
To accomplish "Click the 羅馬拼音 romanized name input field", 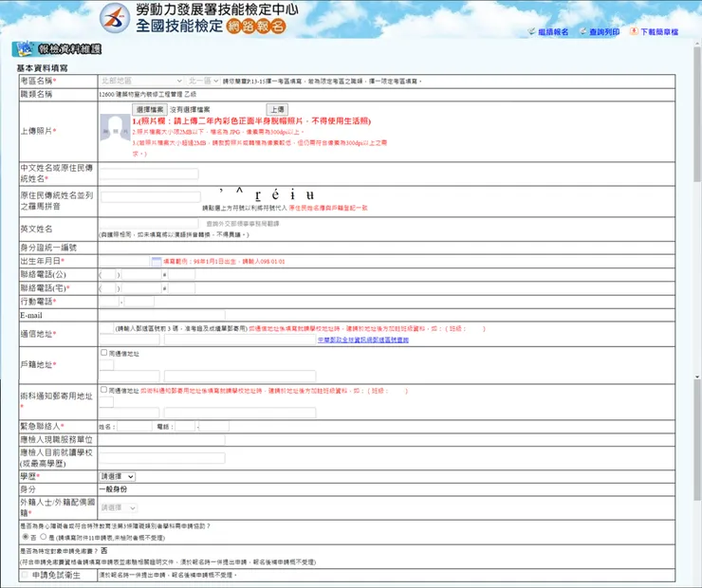I will click(151, 197).
